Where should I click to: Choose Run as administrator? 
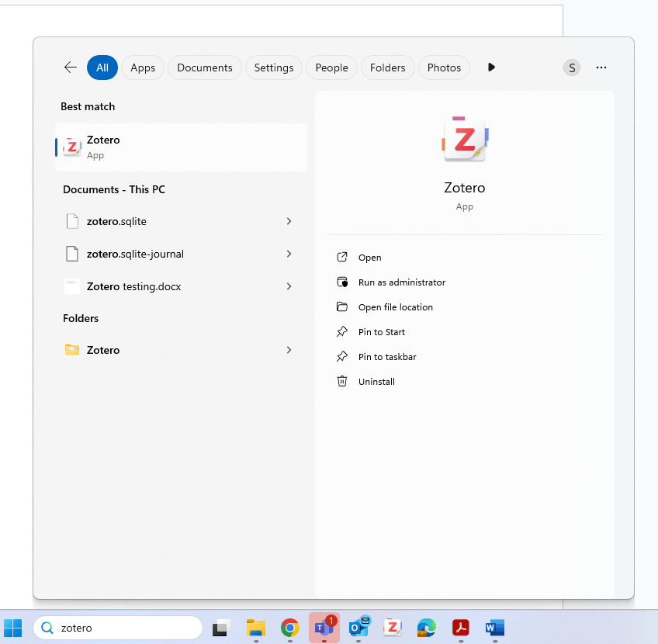[x=402, y=282]
